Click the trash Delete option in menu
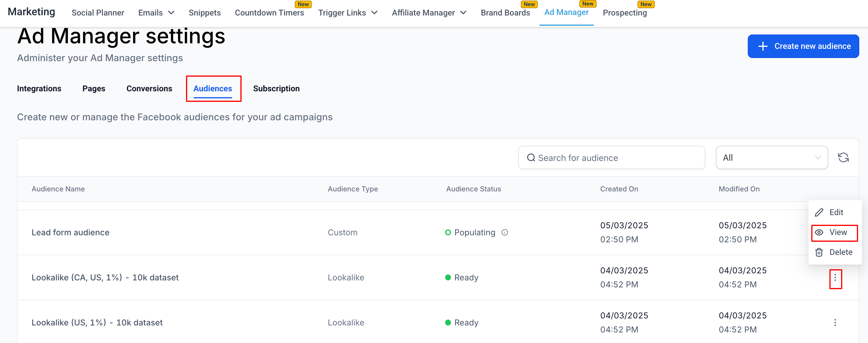Viewport: 868px width, 343px height. (834, 252)
